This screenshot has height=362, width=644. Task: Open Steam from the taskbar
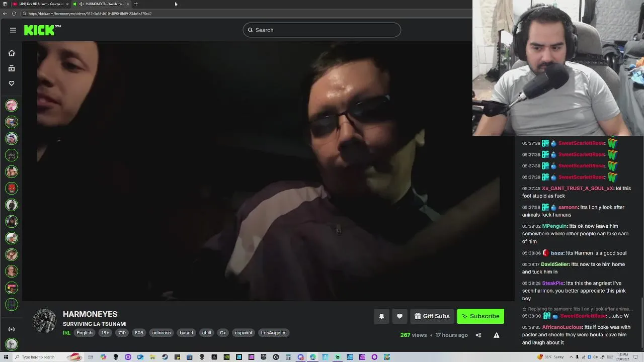pyautogui.click(x=165, y=357)
